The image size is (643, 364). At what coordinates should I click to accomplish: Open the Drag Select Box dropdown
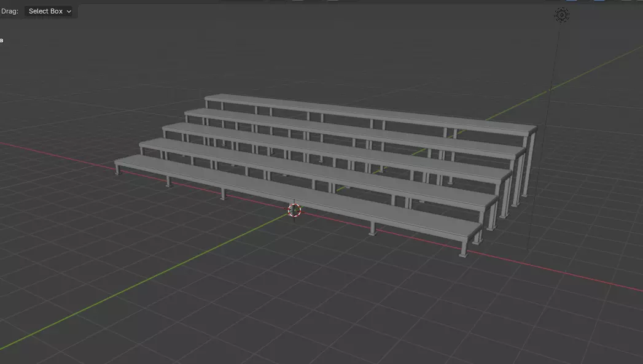tap(49, 11)
